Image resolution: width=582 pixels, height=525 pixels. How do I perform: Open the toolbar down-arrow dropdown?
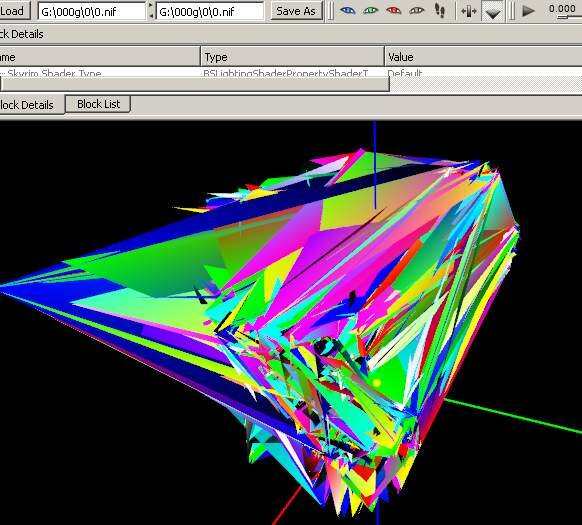493,12
